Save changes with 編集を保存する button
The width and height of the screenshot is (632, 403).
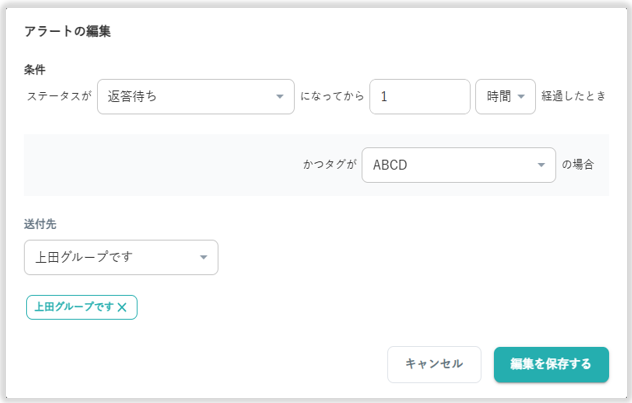pos(551,364)
